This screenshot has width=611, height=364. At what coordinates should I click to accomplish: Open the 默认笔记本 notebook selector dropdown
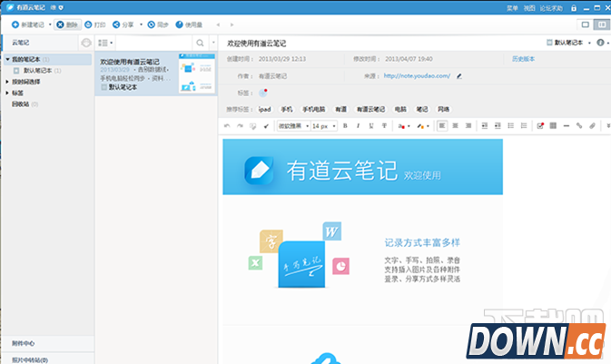[568, 43]
